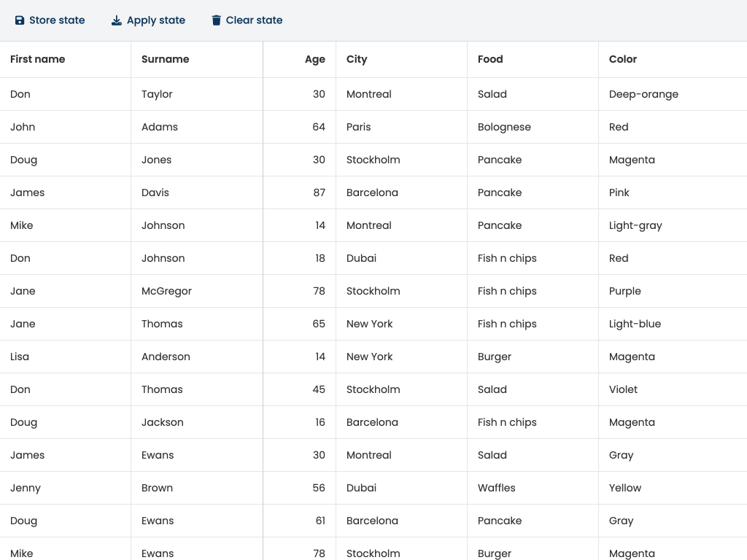The image size is (747, 560).
Task: Click the Apply state download icon
Action: [117, 20]
